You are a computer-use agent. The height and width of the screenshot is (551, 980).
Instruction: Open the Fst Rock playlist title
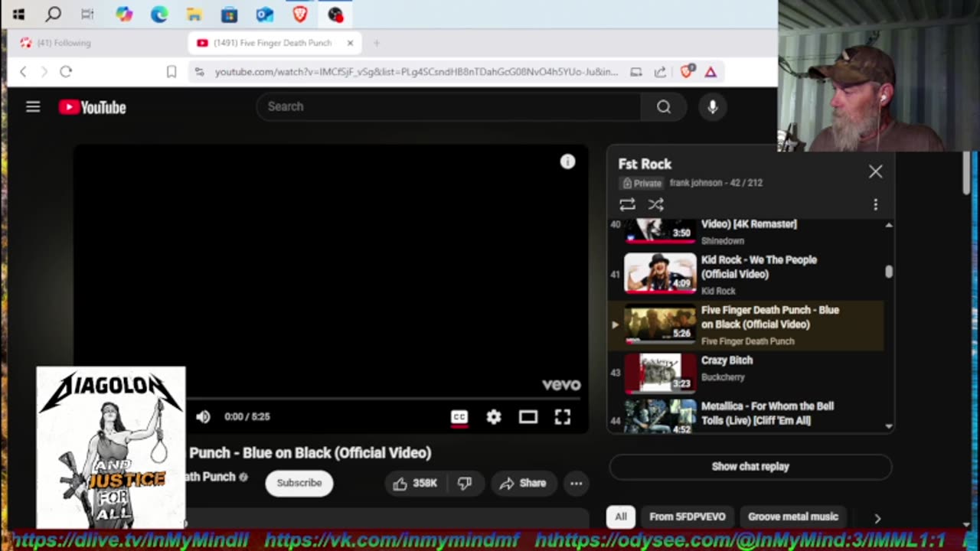pos(645,164)
